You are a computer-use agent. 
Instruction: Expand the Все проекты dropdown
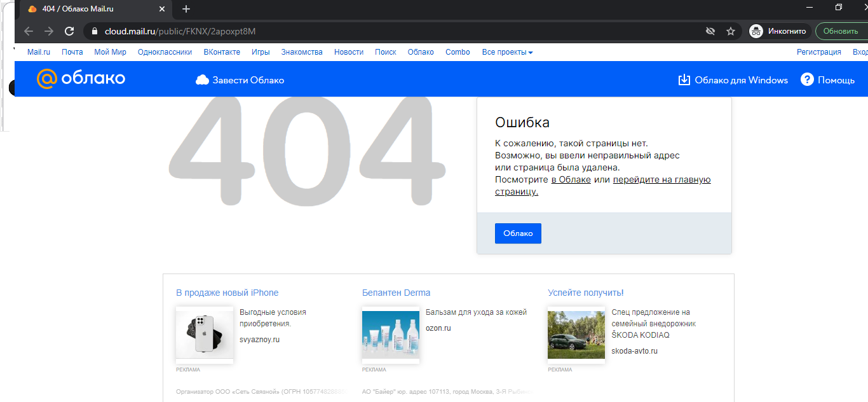507,52
